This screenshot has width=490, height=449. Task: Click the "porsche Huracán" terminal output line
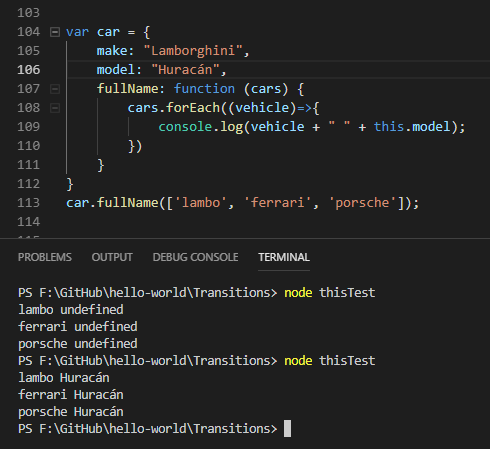[x=71, y=412]
